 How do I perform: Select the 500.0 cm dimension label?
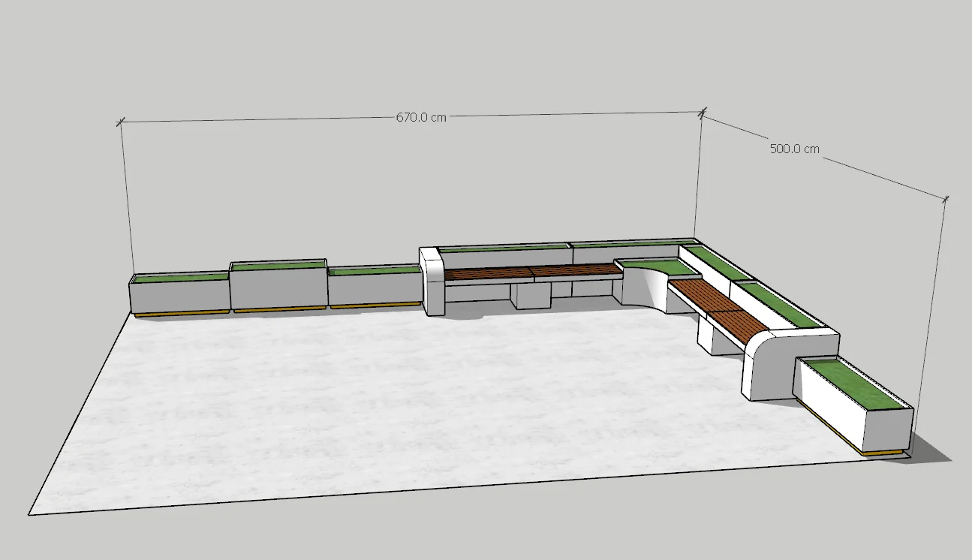pyautogui.click(x=795, y=149)
